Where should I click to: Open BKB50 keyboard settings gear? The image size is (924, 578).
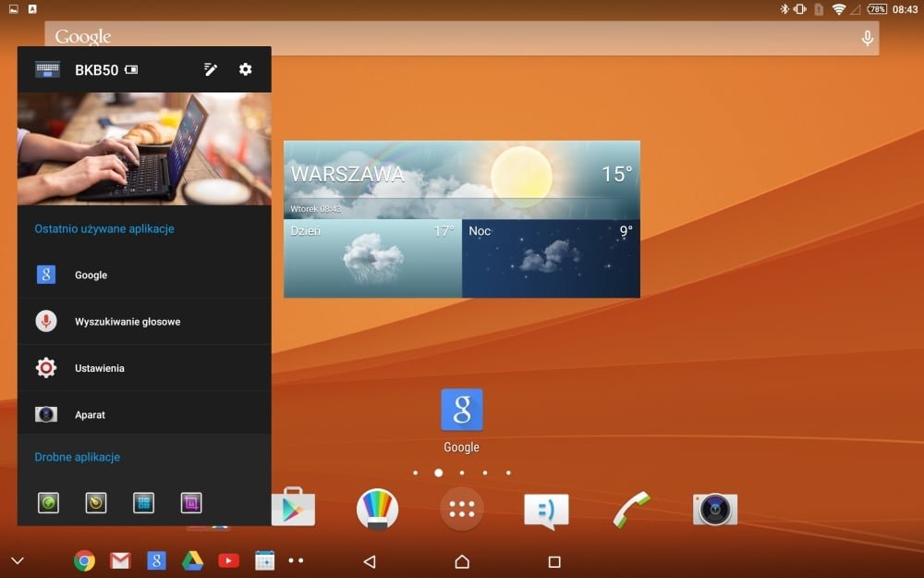(x=245, y=69)
